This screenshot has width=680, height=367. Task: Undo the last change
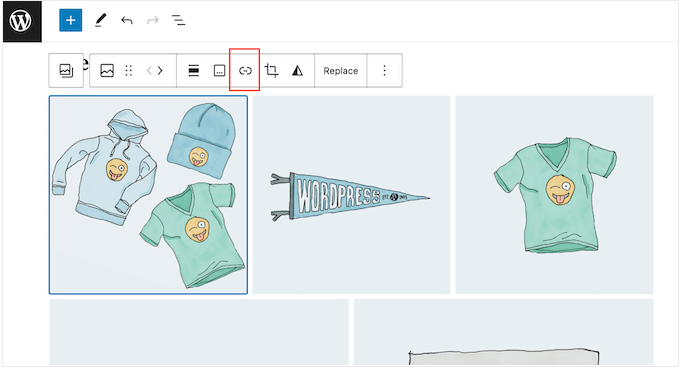point(127,20)
